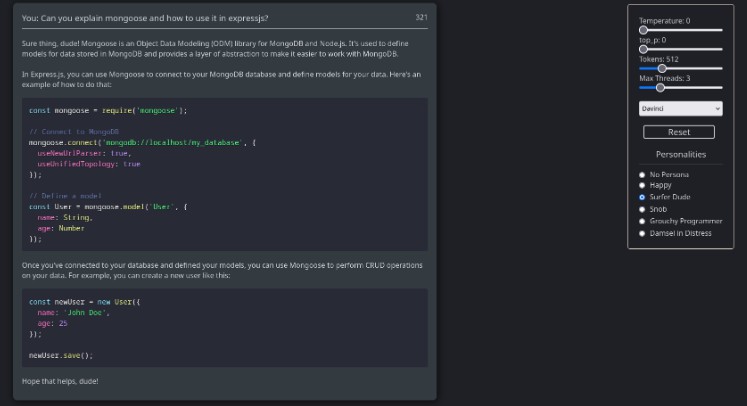Viewport: 747px width, 406px height.
Task: Pick the Grouchy Programmer persona
Action: pos(642,221)
